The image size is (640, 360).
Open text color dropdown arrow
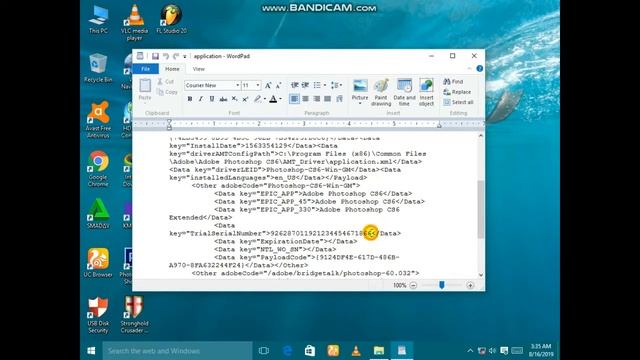(280, 99)
